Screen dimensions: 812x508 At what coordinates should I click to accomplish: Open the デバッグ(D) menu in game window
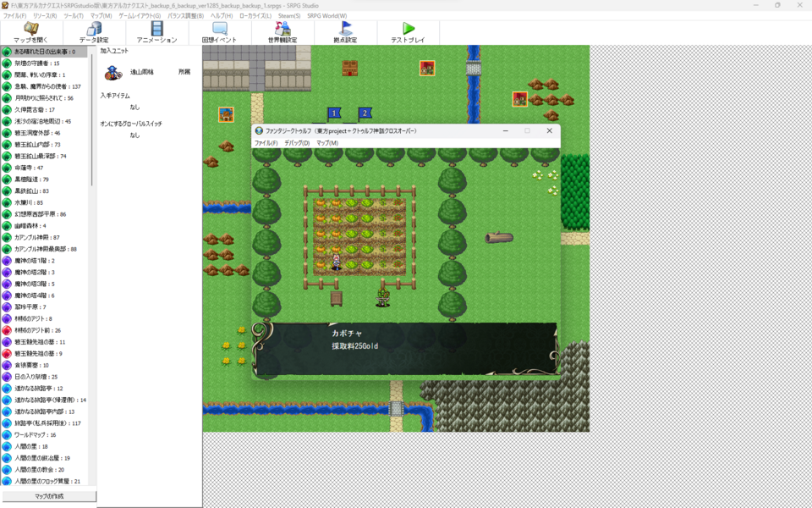pos(297,143)
